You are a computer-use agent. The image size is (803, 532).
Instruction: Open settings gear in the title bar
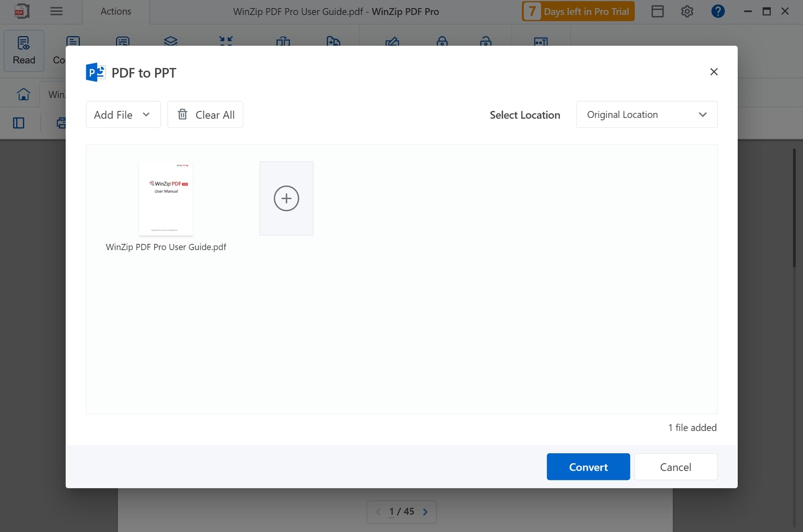click(687, 11)
